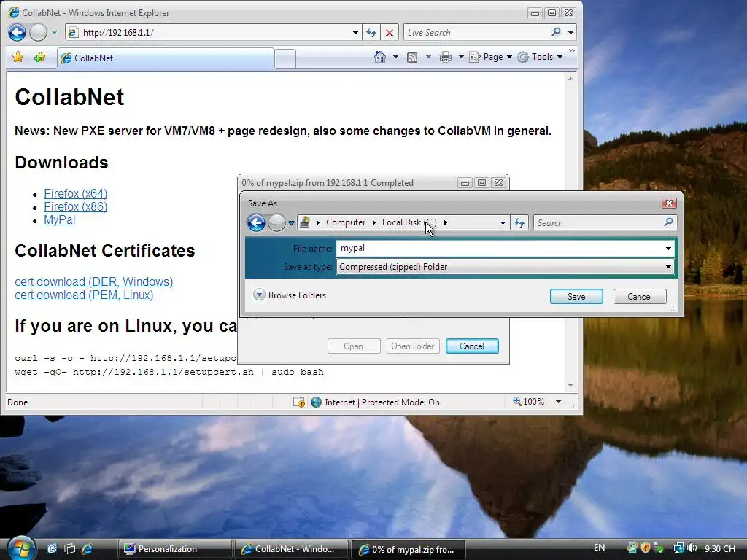Viewport: 747px width, 560px height.
Task: Click the EN language indicator
Action: click(600, 548)
